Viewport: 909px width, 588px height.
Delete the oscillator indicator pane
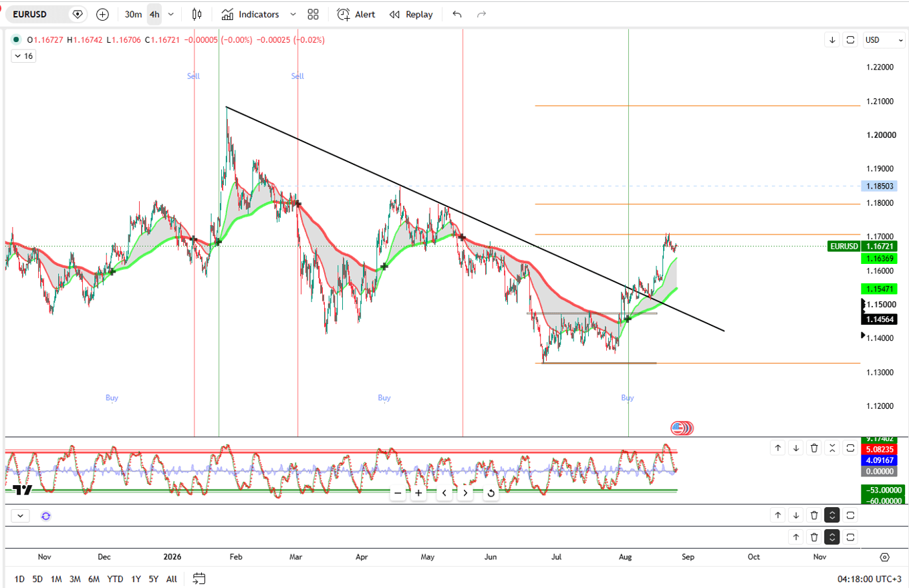click(814, 448)
